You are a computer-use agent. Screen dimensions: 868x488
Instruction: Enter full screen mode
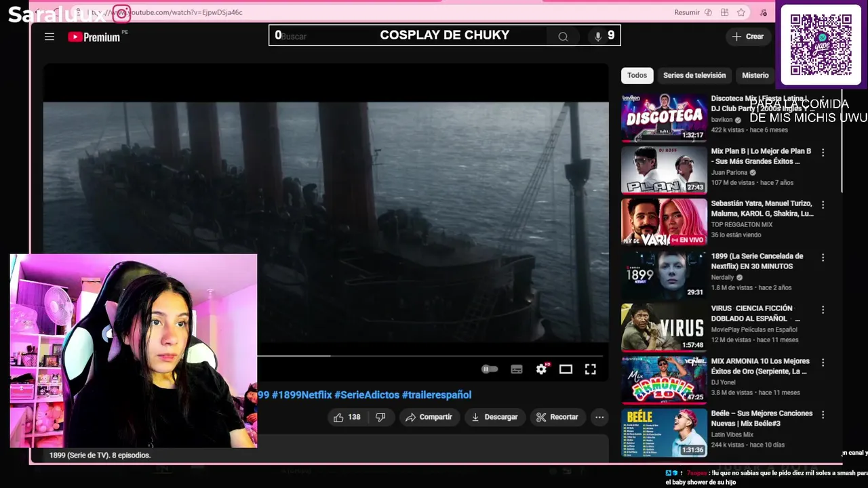pyautogui.click(x=591, y=369)
